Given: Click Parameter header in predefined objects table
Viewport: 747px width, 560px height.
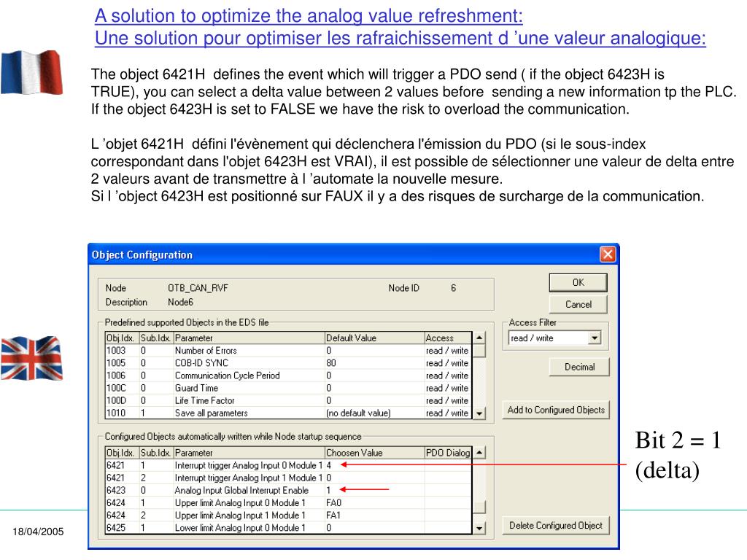Looking at the screenshot, I should click(249, 338).
